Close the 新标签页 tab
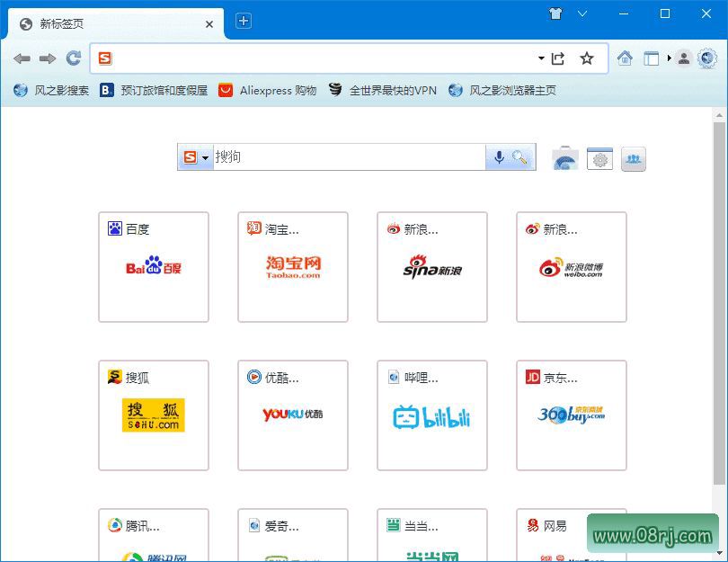The image size is (728, 562). point(209,24)
